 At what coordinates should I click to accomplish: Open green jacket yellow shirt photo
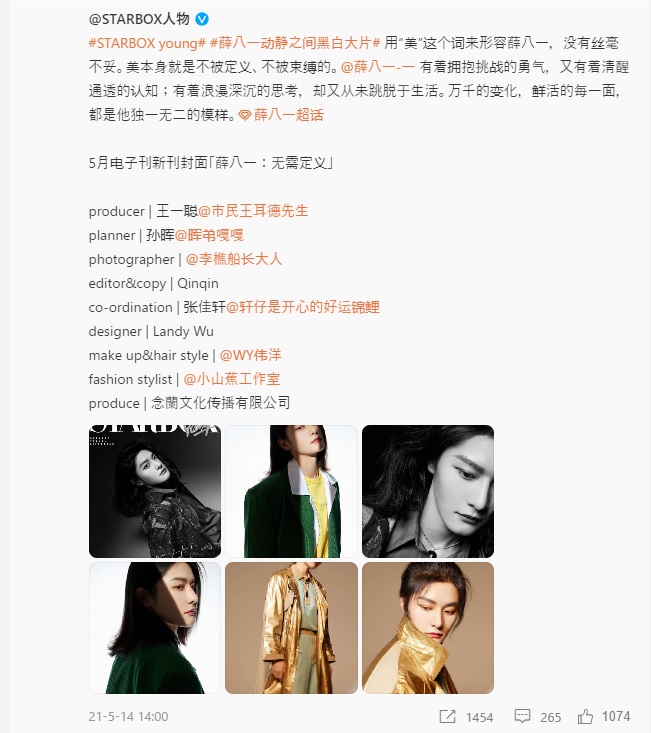292,491
